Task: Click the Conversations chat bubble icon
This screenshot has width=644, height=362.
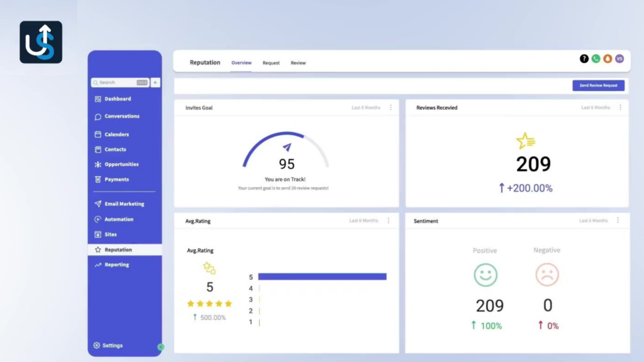Action: coord(97,116)
